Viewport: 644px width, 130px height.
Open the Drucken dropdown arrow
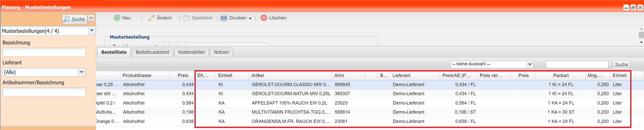[x=250, y=18]
